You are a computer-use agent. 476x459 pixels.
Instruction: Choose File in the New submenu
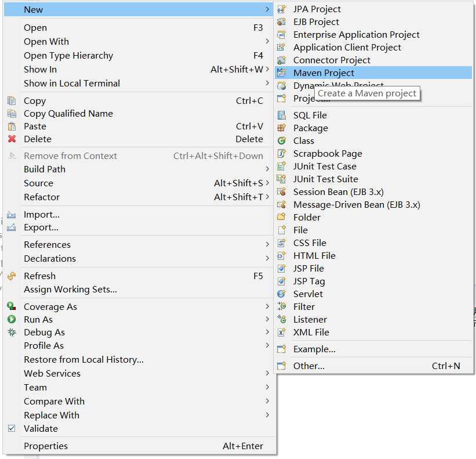click(373, 230)
